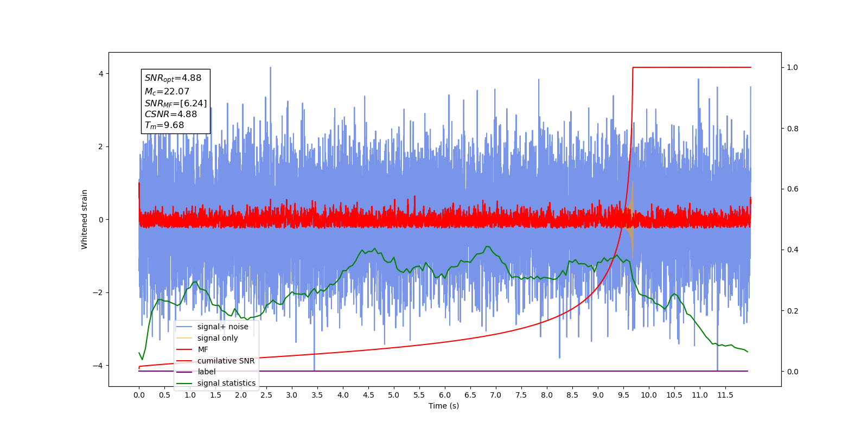Click the 7.5 tick on time axis
Image resolution: width=868 pixels, height=434 pixels.
(x=521, y=395)
